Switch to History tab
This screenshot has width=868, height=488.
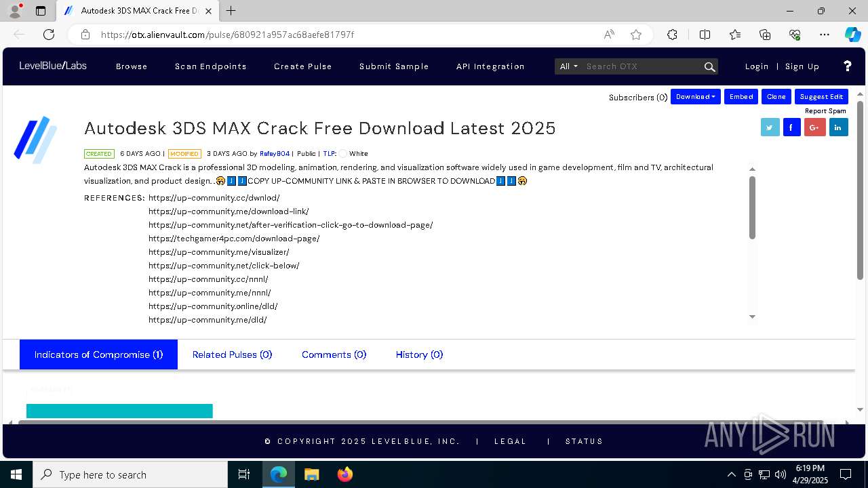pyautogui.click(x=419, y=354)
